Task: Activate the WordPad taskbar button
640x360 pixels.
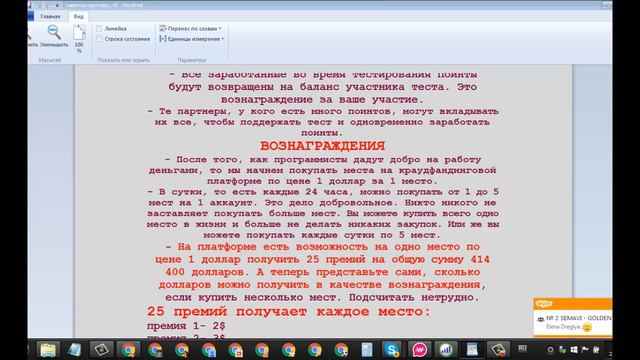Action: click(x=472, y=350)
